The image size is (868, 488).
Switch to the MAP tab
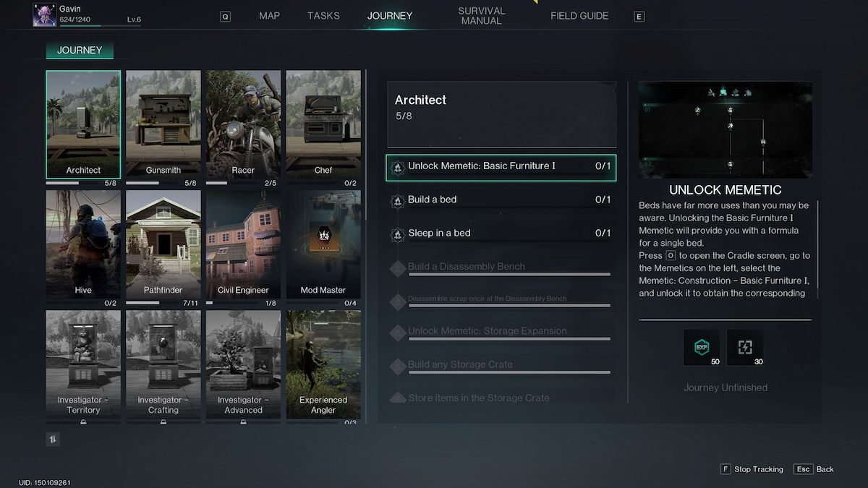269,15
